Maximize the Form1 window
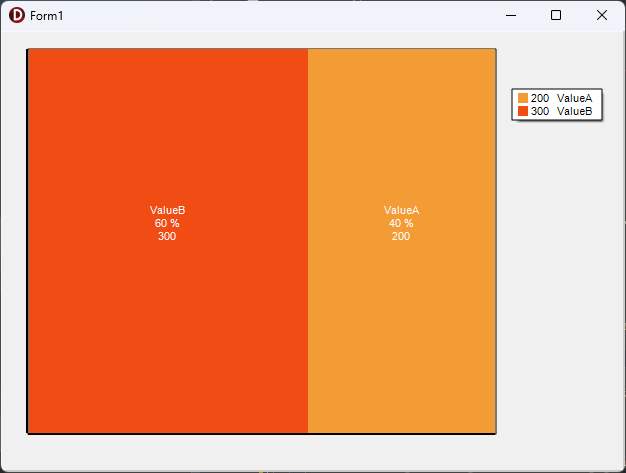Screen dimensions: 626x473 click(556, 16)
